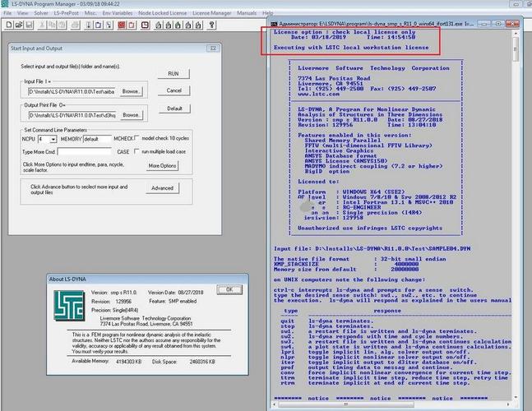This screenshot has width=532, height=411.
Task: Click the console vertical scrollbar thumb
Action: tap(516, 49)
